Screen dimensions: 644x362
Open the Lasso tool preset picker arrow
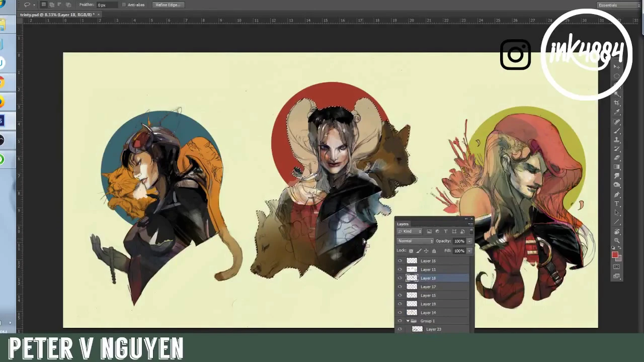tap(34, 5)
